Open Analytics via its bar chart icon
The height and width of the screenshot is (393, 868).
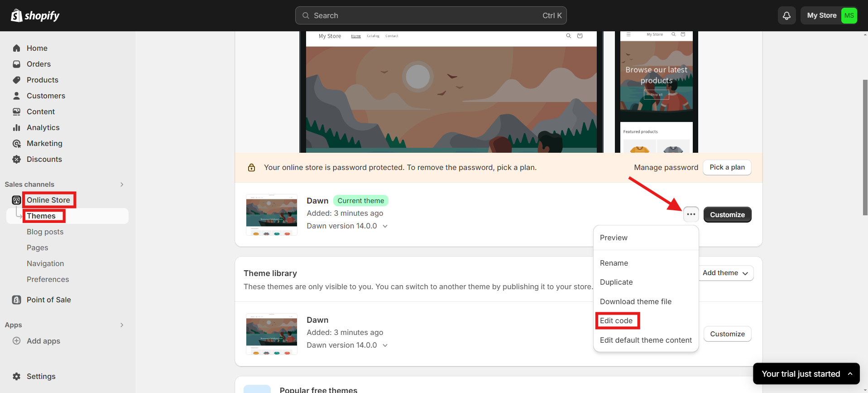click(x=17, y=127)
